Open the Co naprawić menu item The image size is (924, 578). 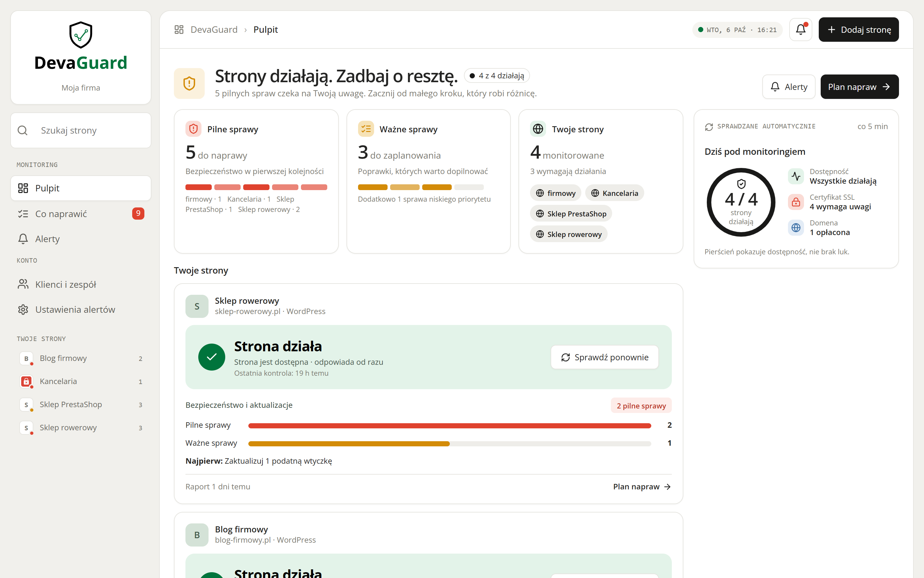(81, 214)
